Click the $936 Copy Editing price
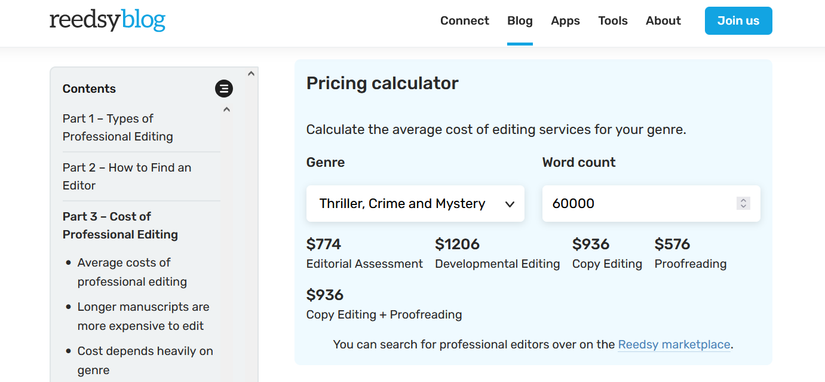825x382 pixels. (590, 244)
